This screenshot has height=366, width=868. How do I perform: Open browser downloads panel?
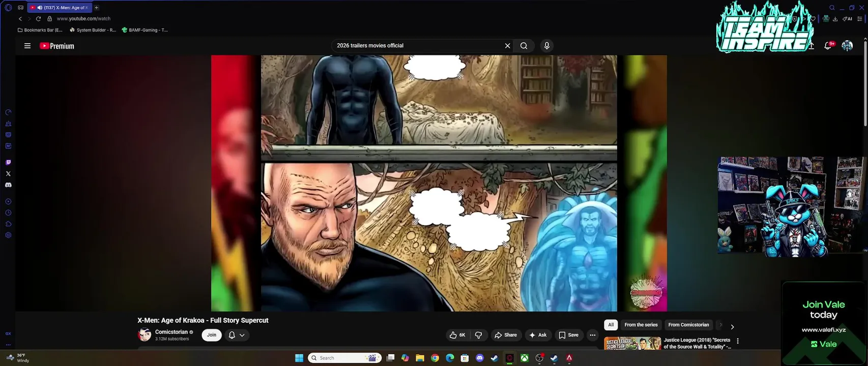click(x=835, y=19)
